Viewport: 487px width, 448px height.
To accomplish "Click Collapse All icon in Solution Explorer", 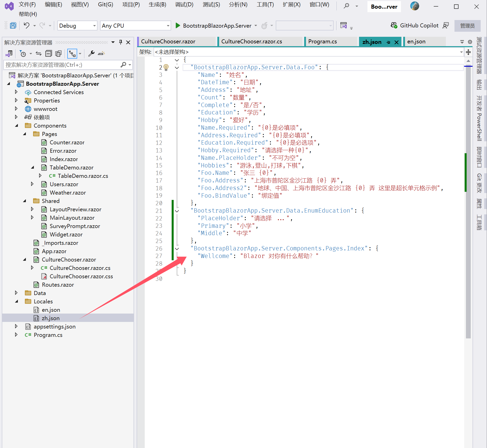I will (x=48, y=54).
